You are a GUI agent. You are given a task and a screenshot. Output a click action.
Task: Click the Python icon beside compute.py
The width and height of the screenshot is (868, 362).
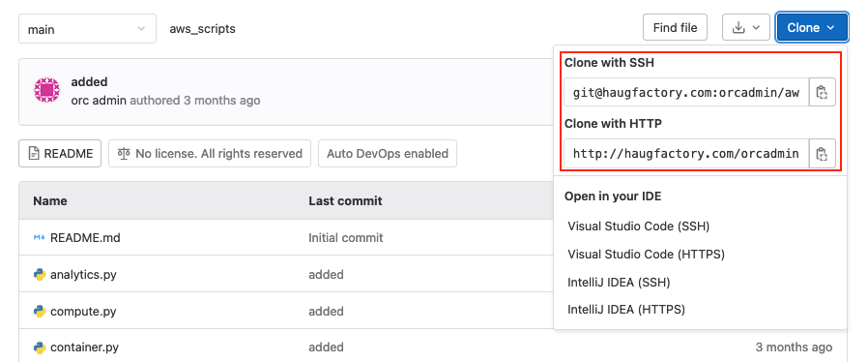click(40, 311)
